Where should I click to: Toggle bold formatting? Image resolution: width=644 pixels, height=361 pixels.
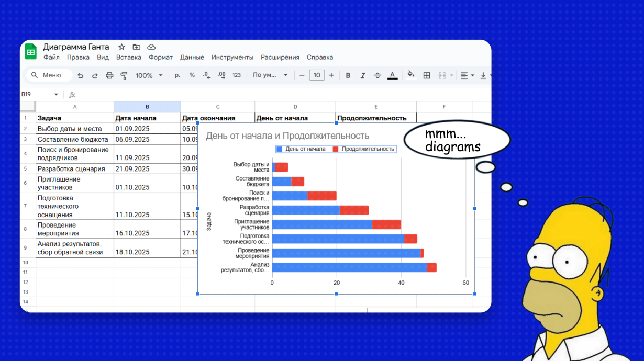pos(348,75)
